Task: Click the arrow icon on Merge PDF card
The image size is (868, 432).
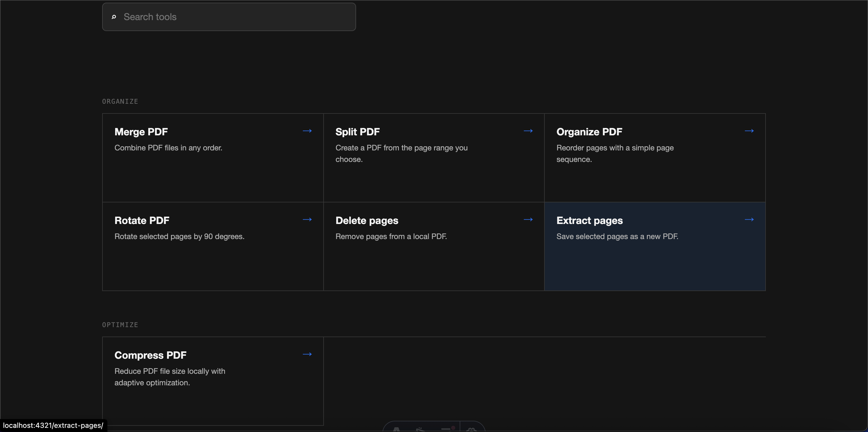Action: tap(307, 131)
